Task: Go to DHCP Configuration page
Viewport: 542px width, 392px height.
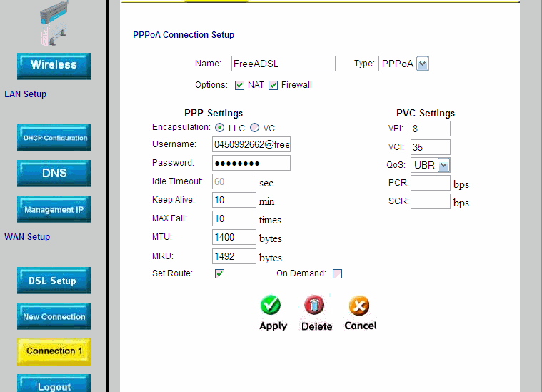Action: click(54, 138)
